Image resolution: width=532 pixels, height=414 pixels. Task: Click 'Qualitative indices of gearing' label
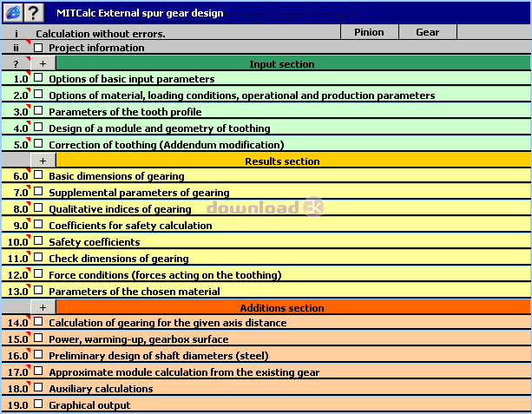coord(120,209)
